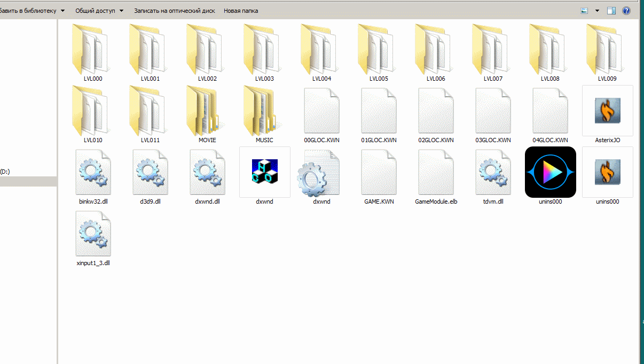Select the 01GLOC.KWN file
This screenshot has width=644, height=364.
click(379, 114)
